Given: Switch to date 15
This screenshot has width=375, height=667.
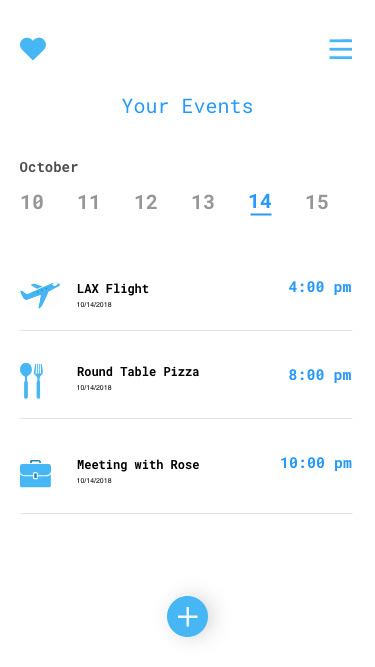Looking at the screenshot, I should tap(317, 202).
